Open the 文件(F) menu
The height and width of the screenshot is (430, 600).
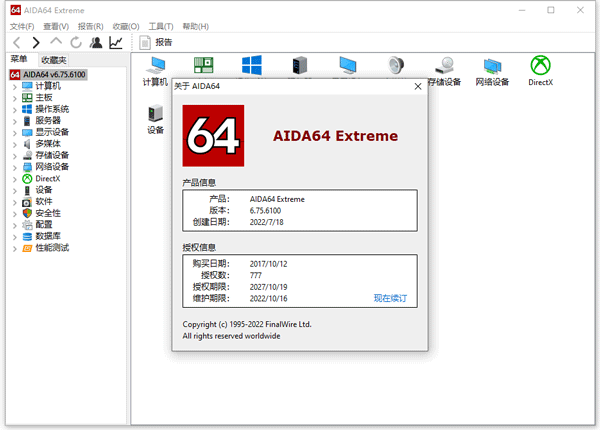tap(22, 26)
